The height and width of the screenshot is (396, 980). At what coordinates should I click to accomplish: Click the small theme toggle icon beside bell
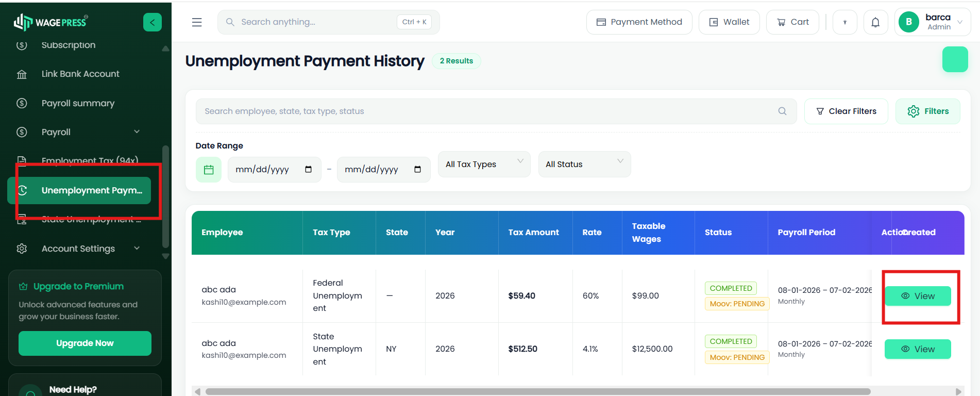coord(844,22)
